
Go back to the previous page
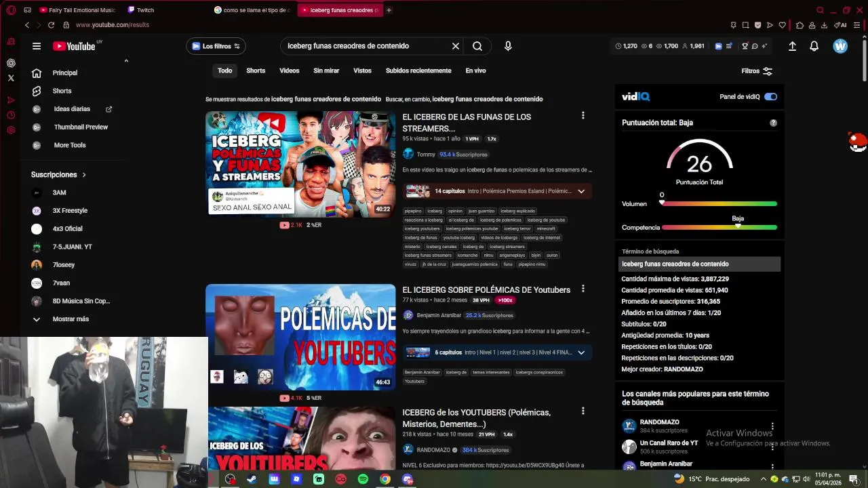coord(27,25)
